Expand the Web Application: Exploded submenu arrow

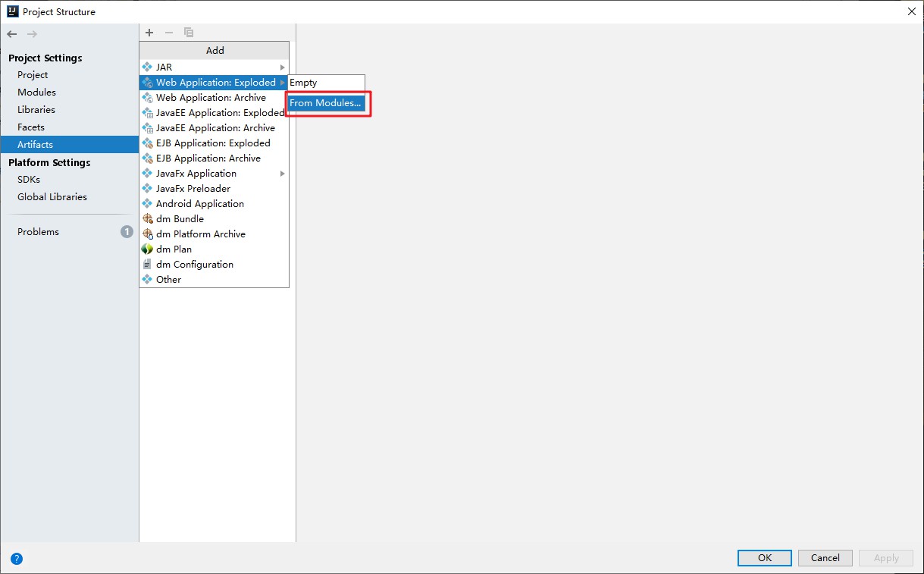tap(283, 83)
